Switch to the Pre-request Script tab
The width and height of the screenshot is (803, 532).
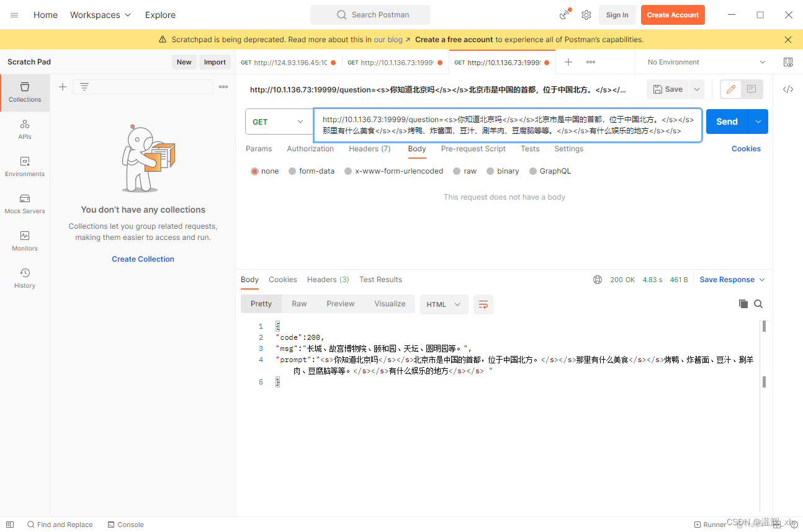point(473,149)
